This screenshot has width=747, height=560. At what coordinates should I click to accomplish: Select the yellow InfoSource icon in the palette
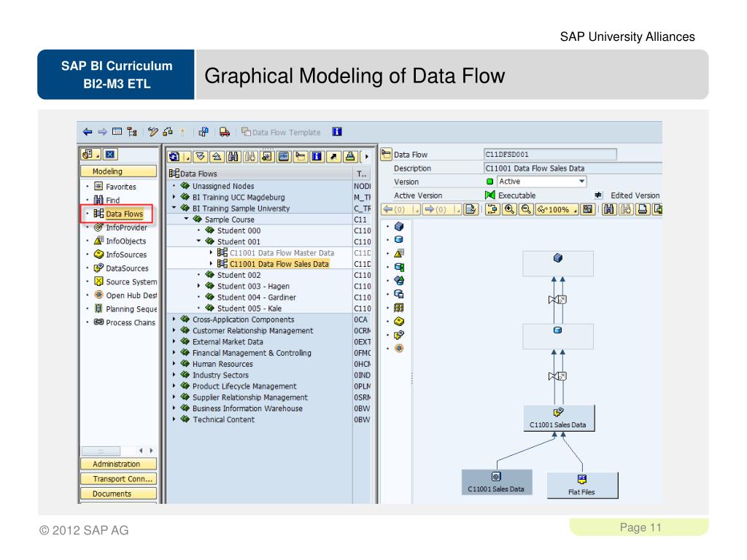[x=399, y=322]
